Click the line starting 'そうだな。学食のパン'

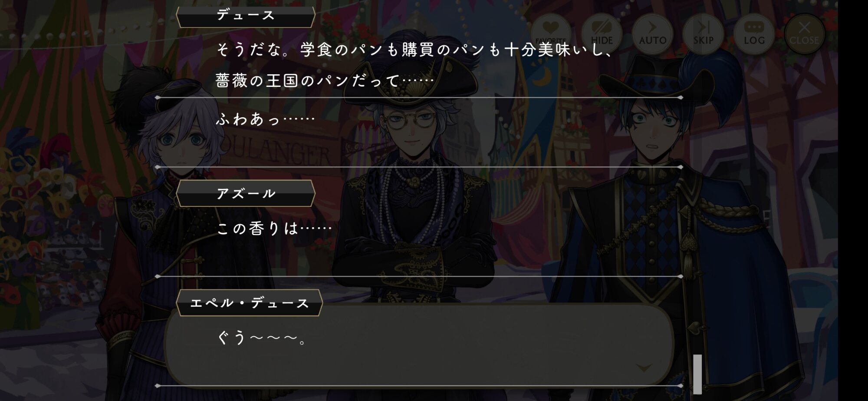[x=415, y=50]
